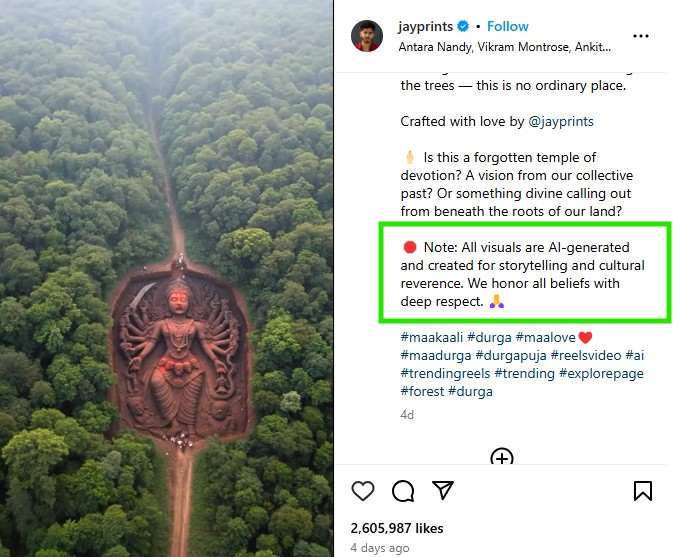
Task: Open comments with the speech bubble icon
Action: 403,491
